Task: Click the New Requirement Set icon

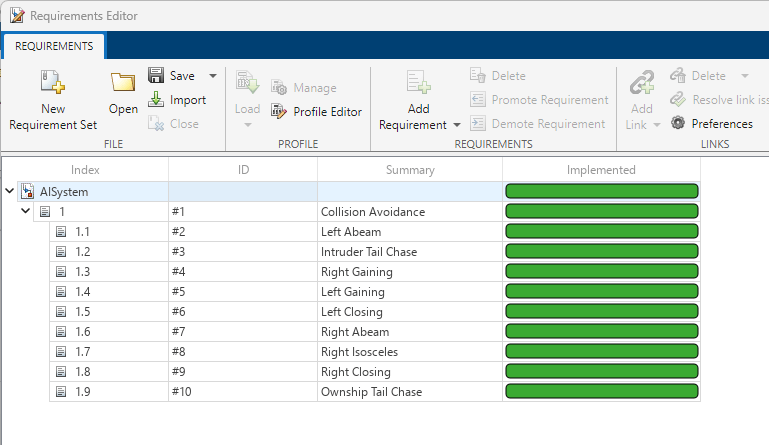Action: click(52, 81)
